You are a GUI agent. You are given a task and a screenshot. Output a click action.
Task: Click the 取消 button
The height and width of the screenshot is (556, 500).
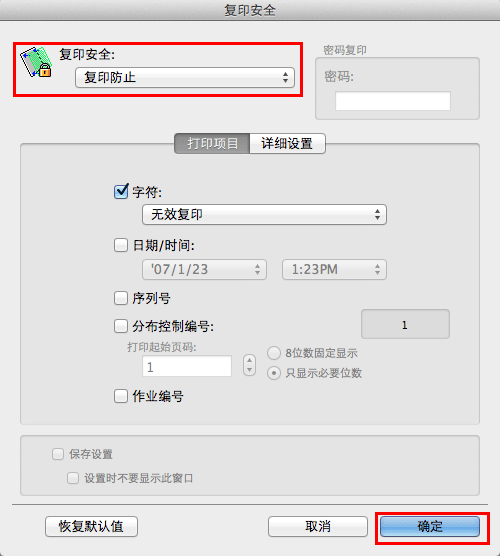[x=318, y=527]
